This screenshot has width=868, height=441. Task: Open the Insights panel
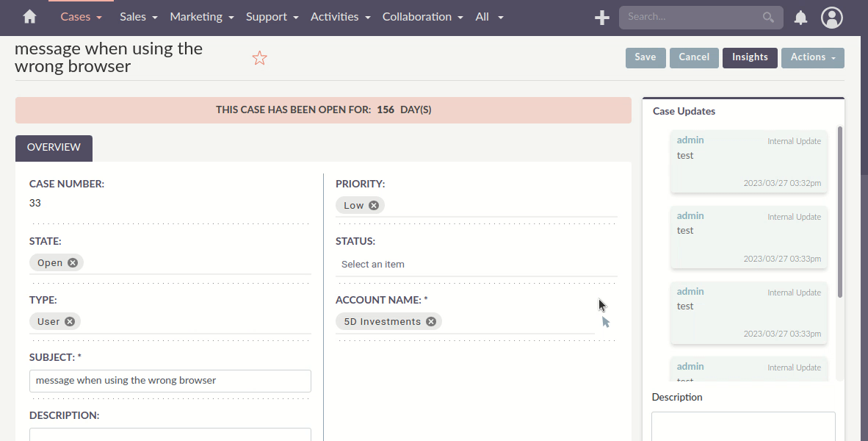click(x=749, y=57)
